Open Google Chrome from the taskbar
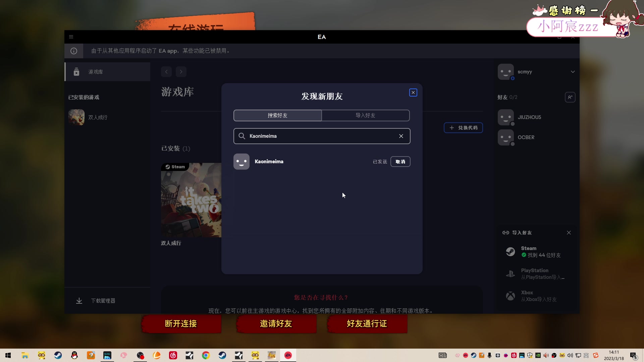 pyautogui.click(x=206, y=355)
